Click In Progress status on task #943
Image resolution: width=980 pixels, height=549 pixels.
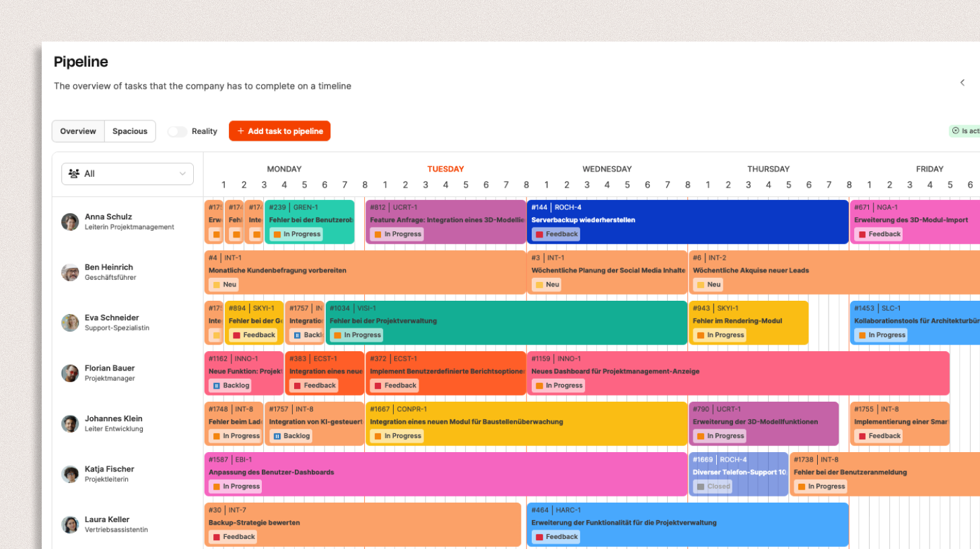coord(720,335)
